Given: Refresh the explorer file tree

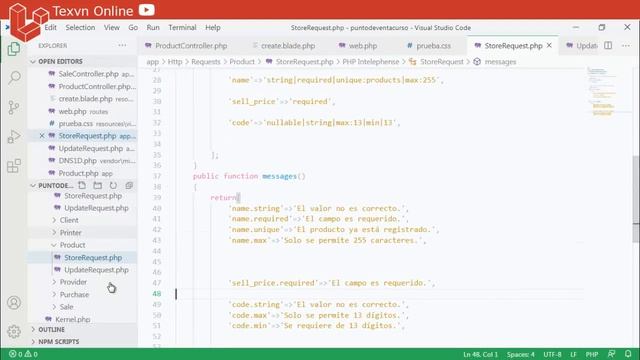Looking at the screenshot, I should [113, 185].
